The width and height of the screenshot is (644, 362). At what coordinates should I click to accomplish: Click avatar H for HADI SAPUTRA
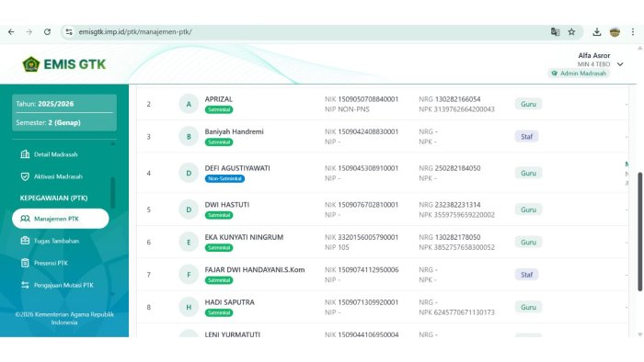tap(189, 307)
